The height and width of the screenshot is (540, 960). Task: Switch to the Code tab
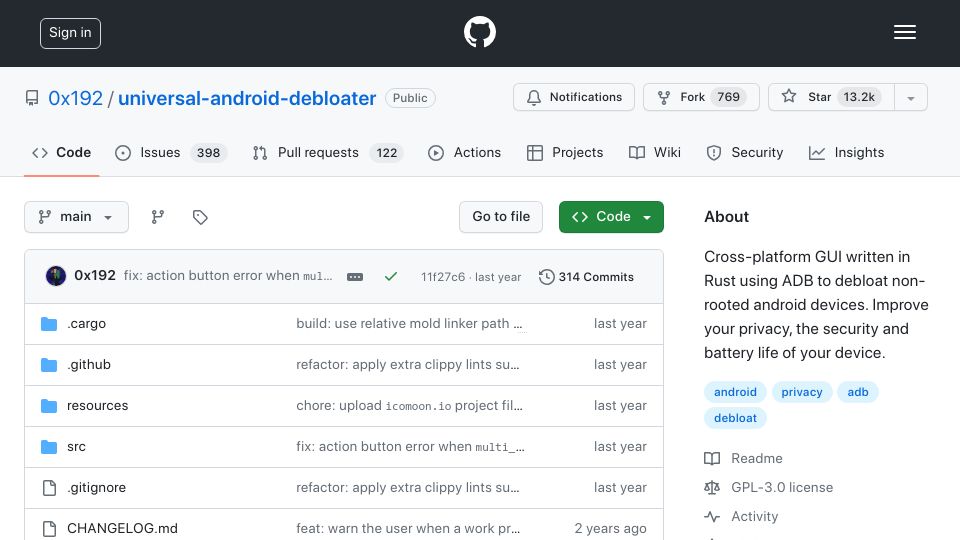(61, 152)
